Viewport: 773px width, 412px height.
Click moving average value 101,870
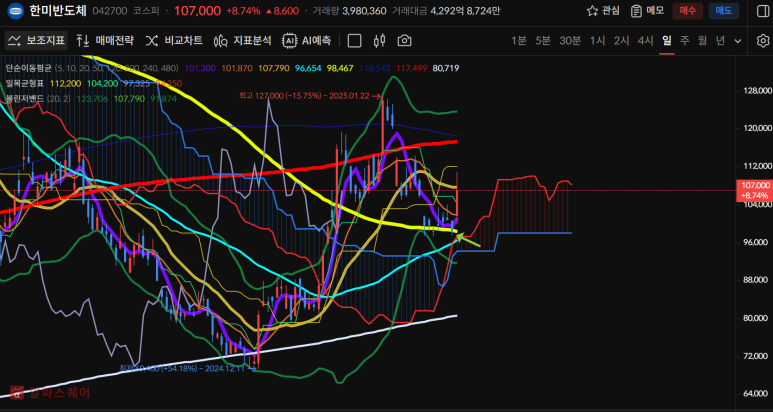click(235, 68)
